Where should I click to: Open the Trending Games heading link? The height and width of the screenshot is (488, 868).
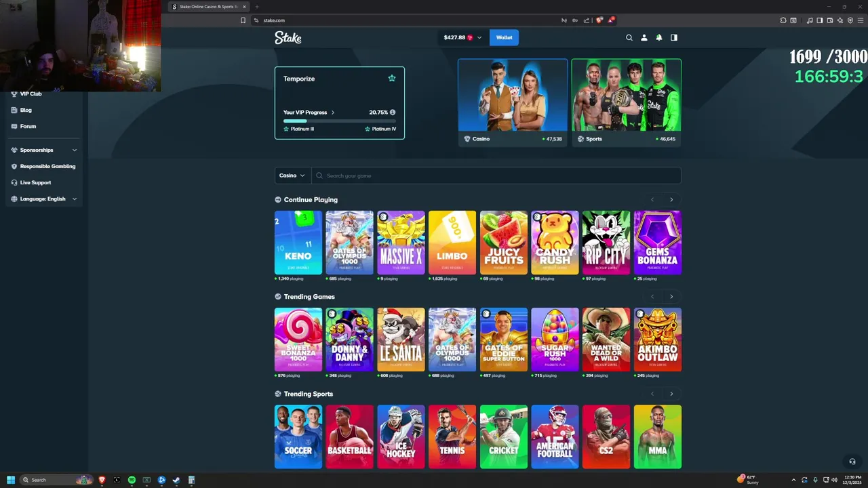[x=309, y=296]
